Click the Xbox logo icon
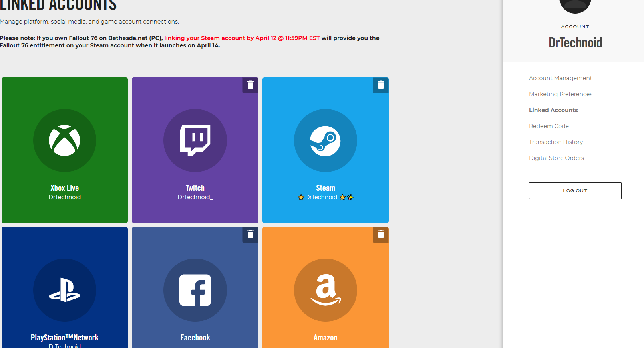Viewport: 644px width, 348px height. click(64, 140)
